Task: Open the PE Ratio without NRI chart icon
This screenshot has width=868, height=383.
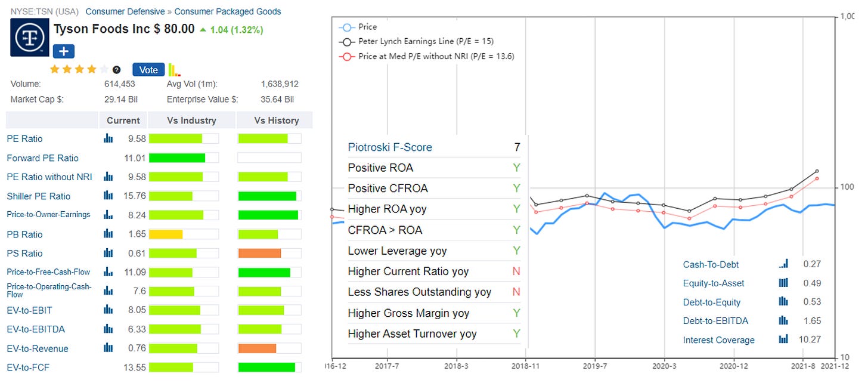Action: pyautogui.click(x=108, y=177)
